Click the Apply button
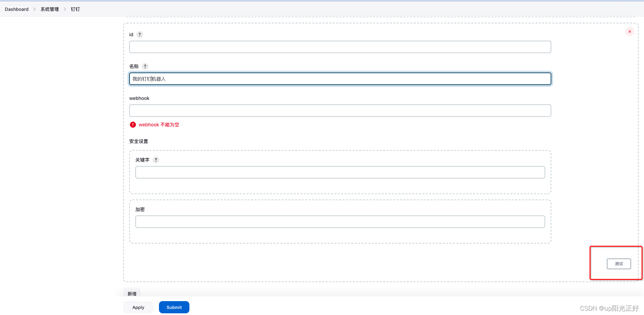 point(138,307)
